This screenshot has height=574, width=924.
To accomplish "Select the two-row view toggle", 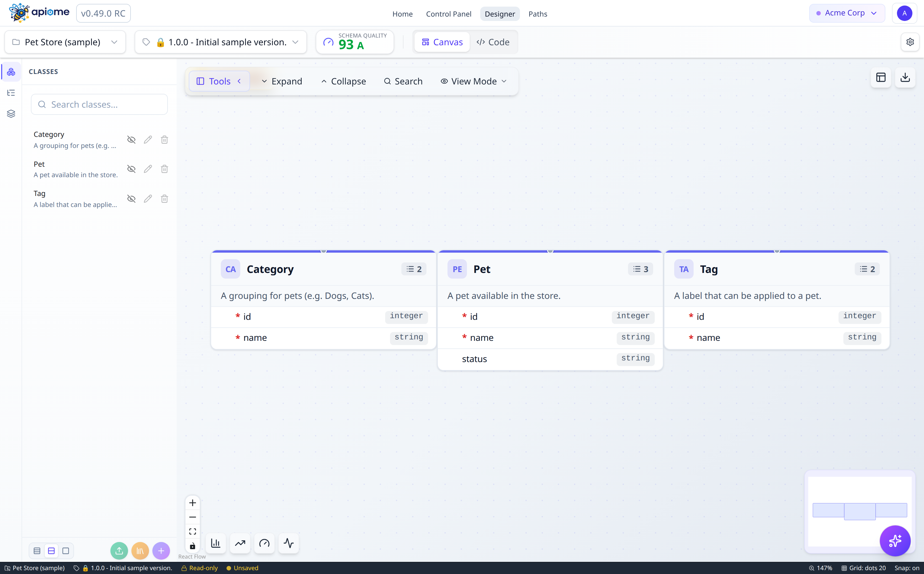I will click(x=51, y=551).
